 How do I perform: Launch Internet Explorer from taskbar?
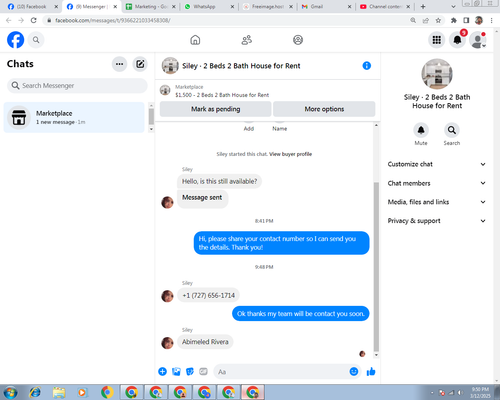(35, 392)
